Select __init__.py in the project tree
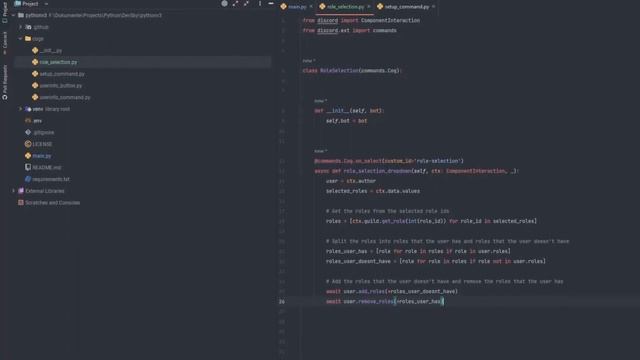Image resolution: width=640 pixels, height=360 pixels. coord(51,51)
